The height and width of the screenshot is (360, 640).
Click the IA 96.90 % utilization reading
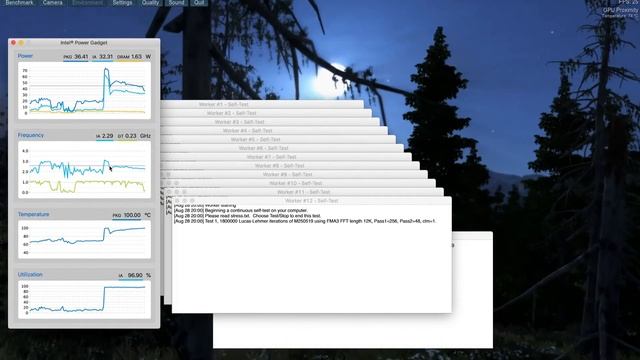point(131,276)
